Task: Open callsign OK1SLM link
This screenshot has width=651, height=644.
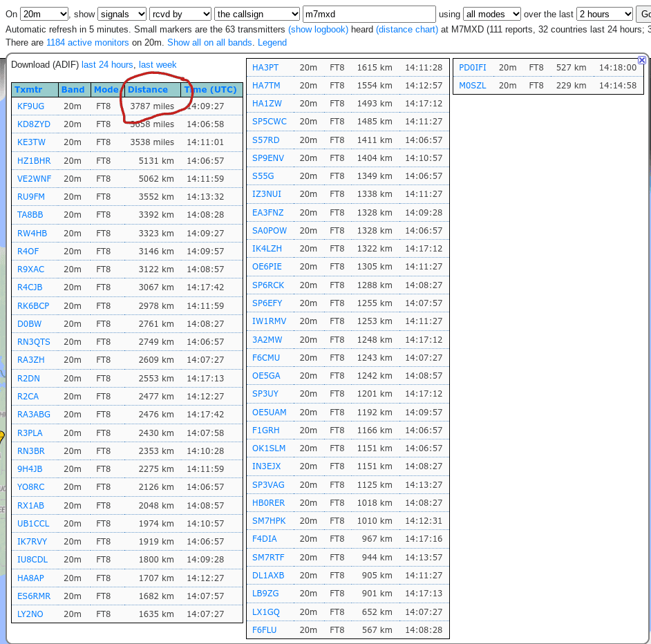Action: (269, 448)
